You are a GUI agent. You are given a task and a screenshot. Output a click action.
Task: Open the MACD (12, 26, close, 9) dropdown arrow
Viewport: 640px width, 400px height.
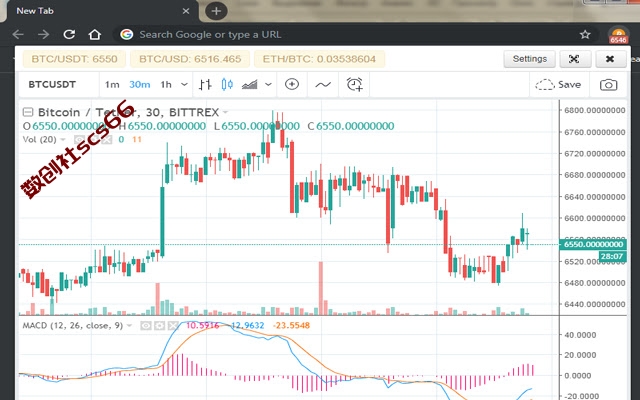129,326
